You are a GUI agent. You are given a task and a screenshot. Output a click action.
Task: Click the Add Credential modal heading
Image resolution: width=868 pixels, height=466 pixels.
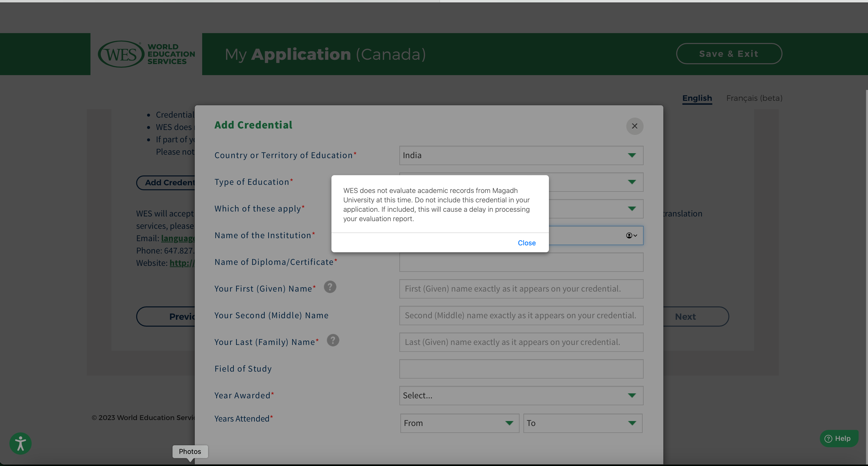pos(253,125)
